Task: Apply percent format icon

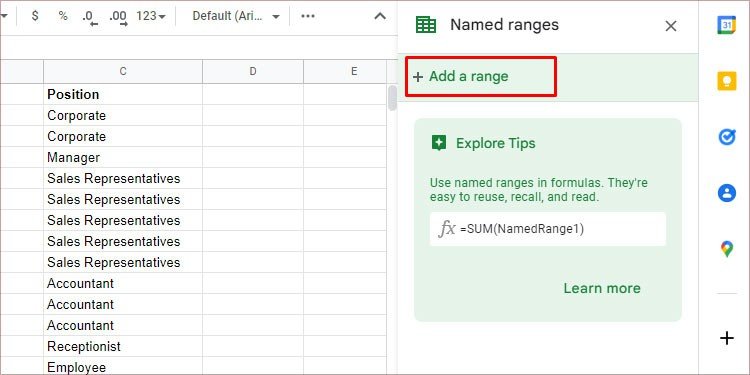Action: coord(63,16)
